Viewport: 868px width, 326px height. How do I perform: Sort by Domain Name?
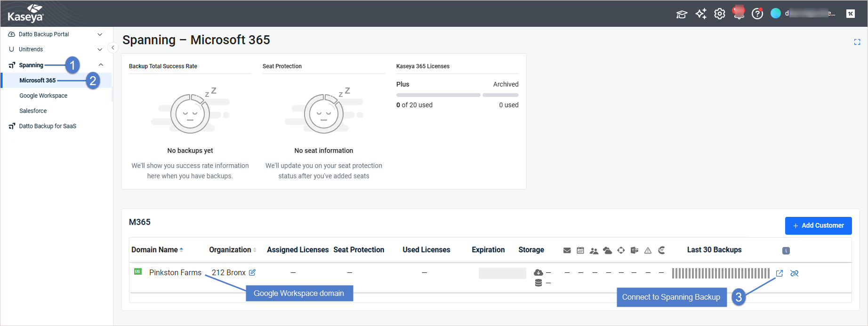(157, 250)
